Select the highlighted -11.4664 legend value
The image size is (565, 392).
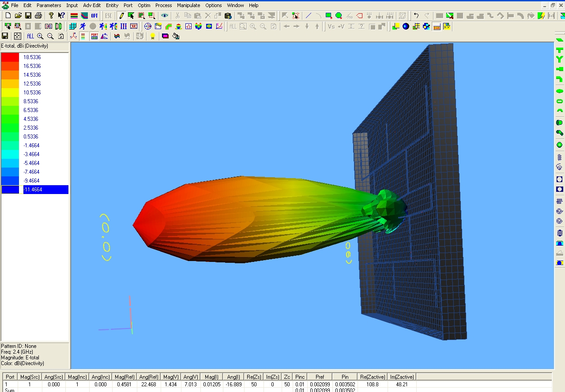45,190
